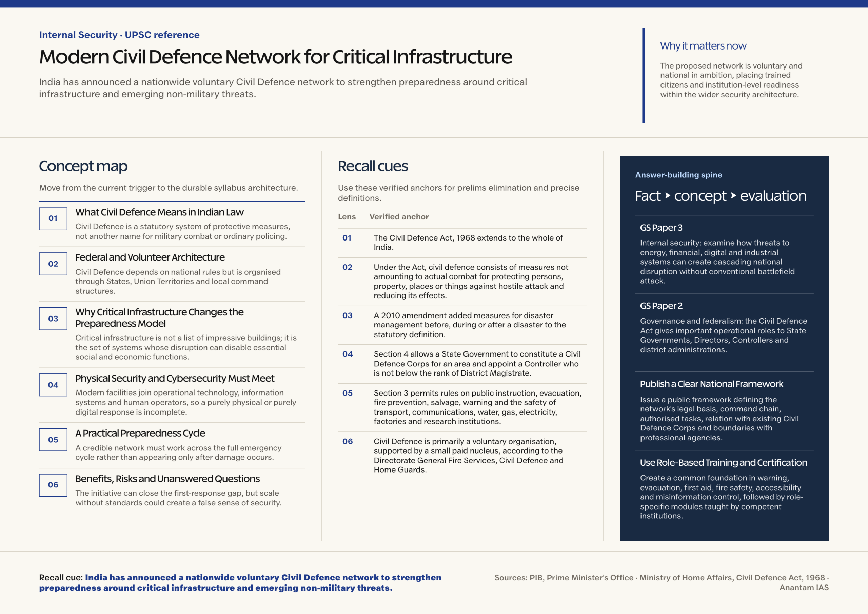
Task: Click the paragraph starting 'Internal security: examine how threats'
Action: [x=717, y=262]
